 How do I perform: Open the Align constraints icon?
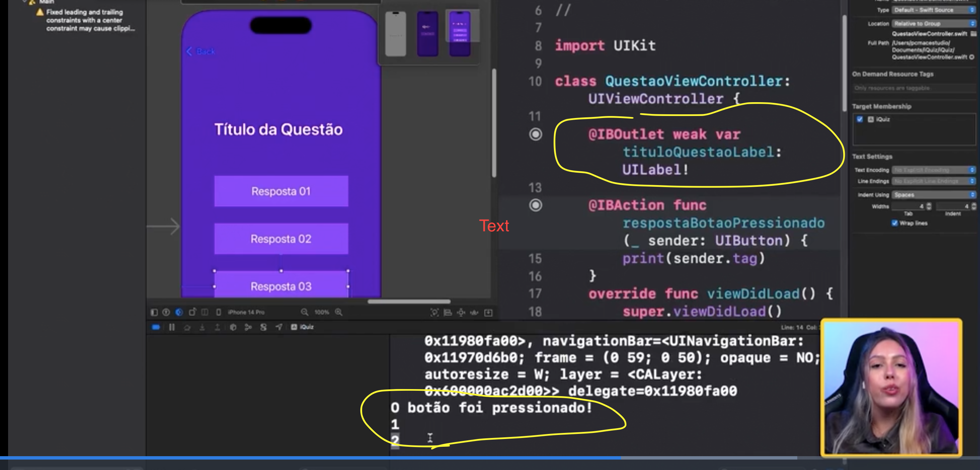[x=448, y=313]
